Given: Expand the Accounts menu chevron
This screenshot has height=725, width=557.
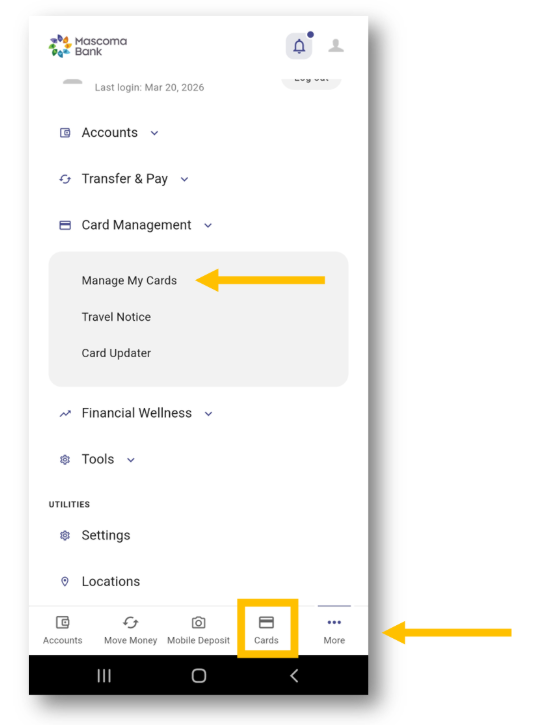Looking at the screenshot, I should 154,133.
